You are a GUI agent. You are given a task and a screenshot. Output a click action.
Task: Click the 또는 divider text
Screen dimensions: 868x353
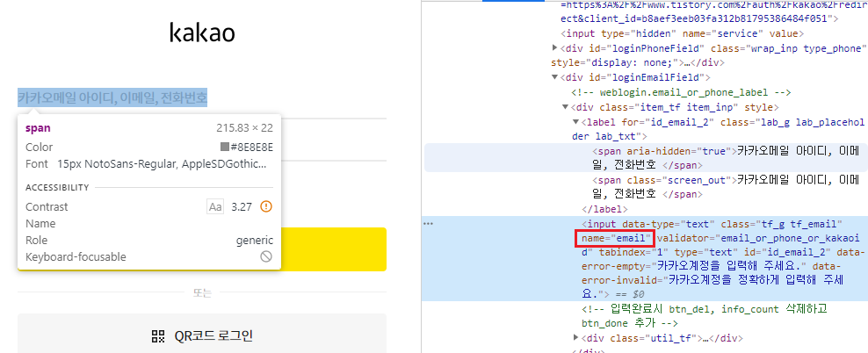[202, 293]
